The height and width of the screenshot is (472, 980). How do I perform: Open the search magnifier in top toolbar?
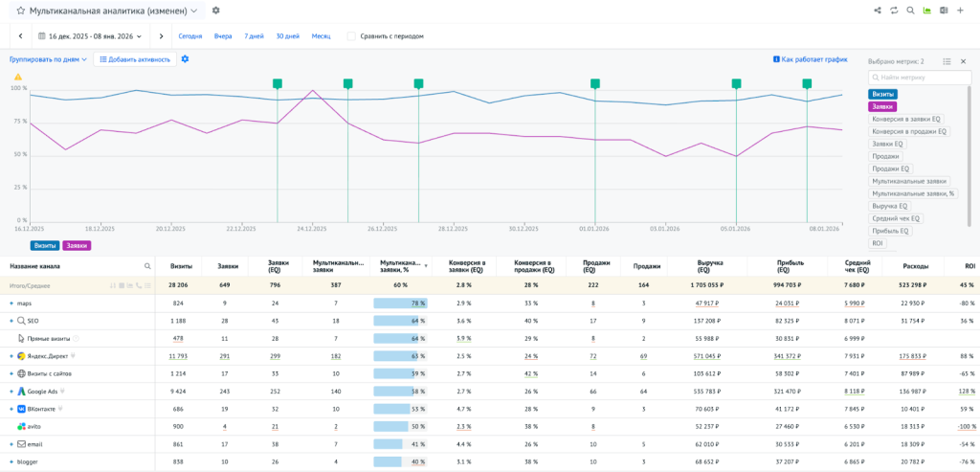[910, 11]
